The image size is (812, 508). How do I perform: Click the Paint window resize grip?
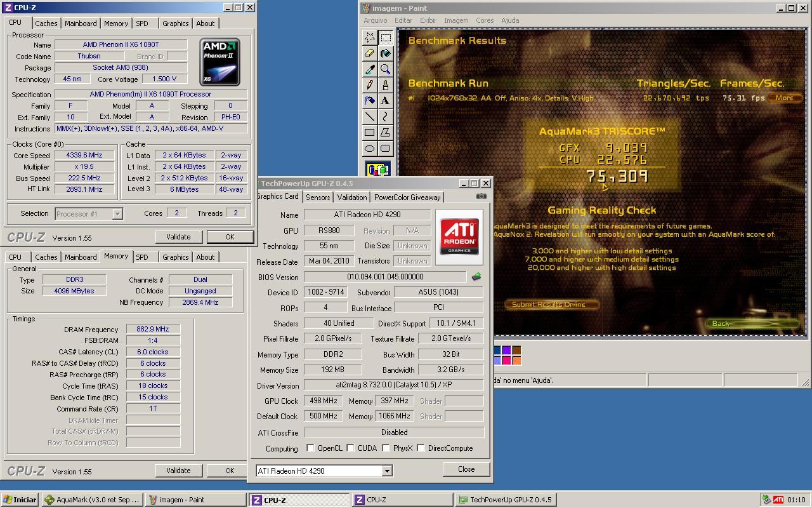[x=805, y=382]
